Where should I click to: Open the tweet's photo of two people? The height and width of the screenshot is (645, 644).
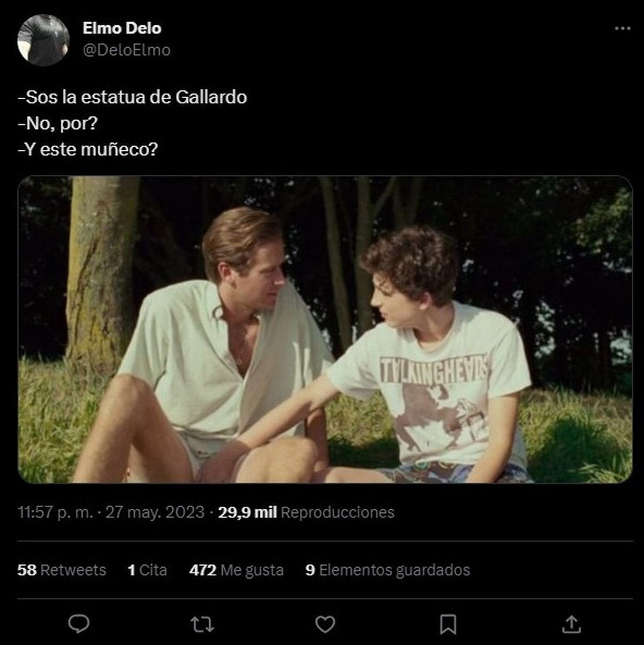(325, 329)
